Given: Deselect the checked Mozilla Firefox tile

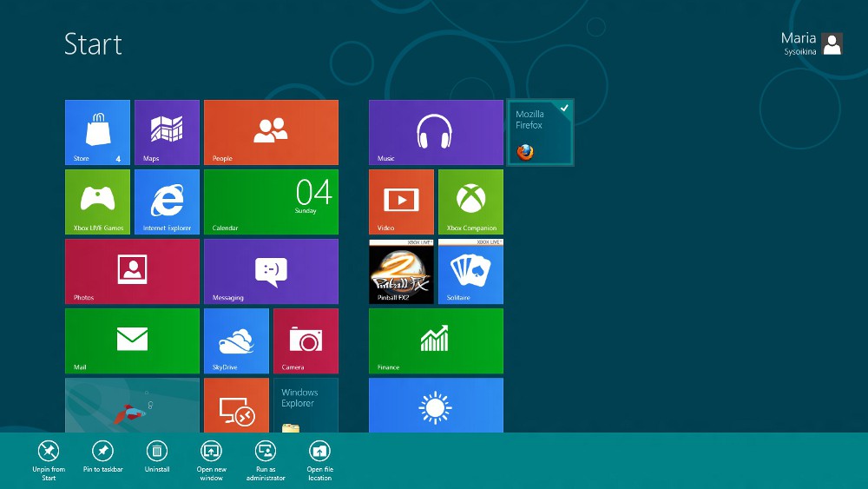Looking at the screenshot, I should point(540,132).
